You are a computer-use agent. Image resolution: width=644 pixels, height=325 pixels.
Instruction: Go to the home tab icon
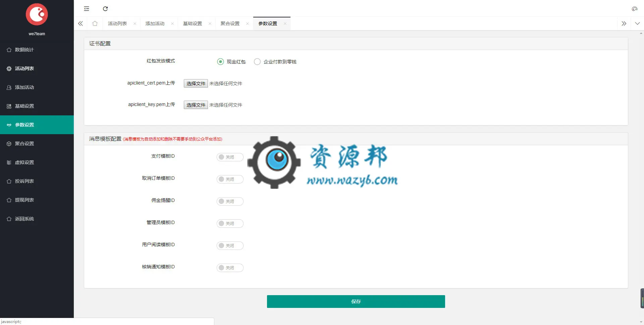tap(95, 23)
